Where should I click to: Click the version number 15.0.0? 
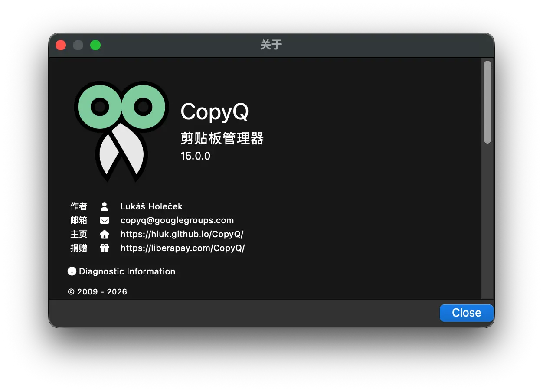click(195, 156)
